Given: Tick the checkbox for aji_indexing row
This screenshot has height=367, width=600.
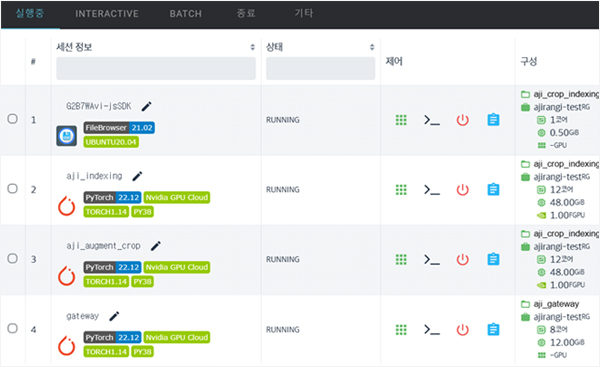Looking at the screenshot, I should click(13, 188).
